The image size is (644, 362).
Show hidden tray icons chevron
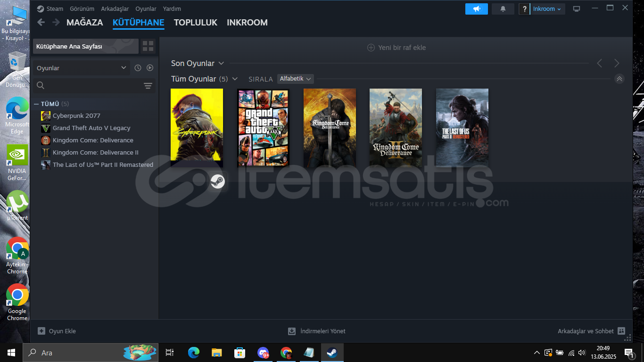coord(537,353)
